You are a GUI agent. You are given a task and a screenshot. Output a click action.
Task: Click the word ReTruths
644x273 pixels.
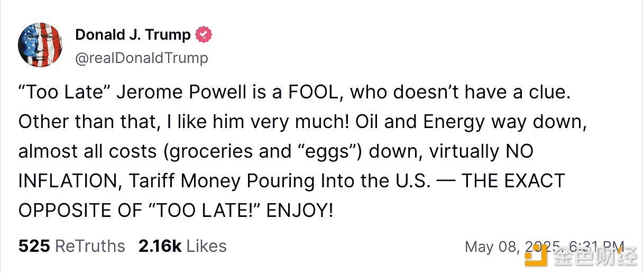pyautogui.click(x=90, y=246)
